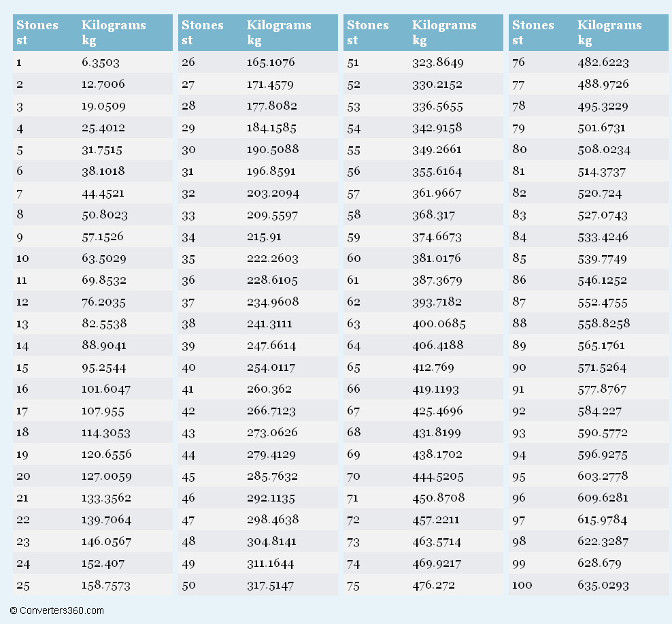Select the fourth table's Kilograms header

(609, 32)
